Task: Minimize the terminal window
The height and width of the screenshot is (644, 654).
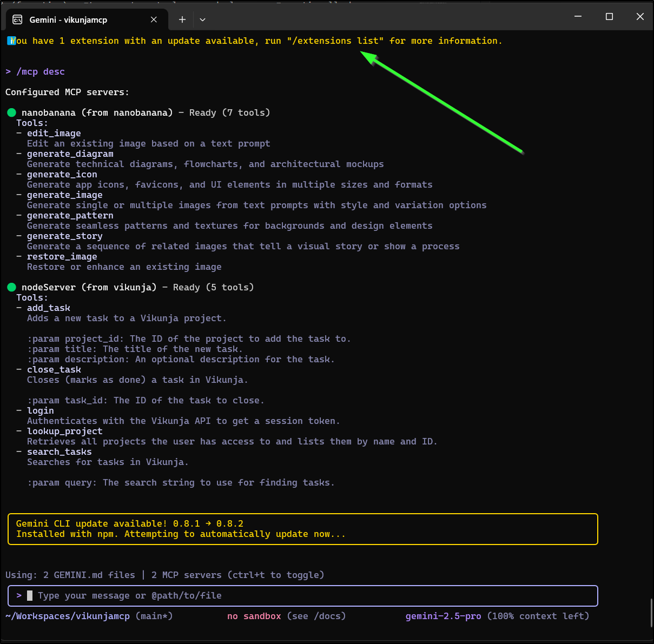Action: (578, 16)
